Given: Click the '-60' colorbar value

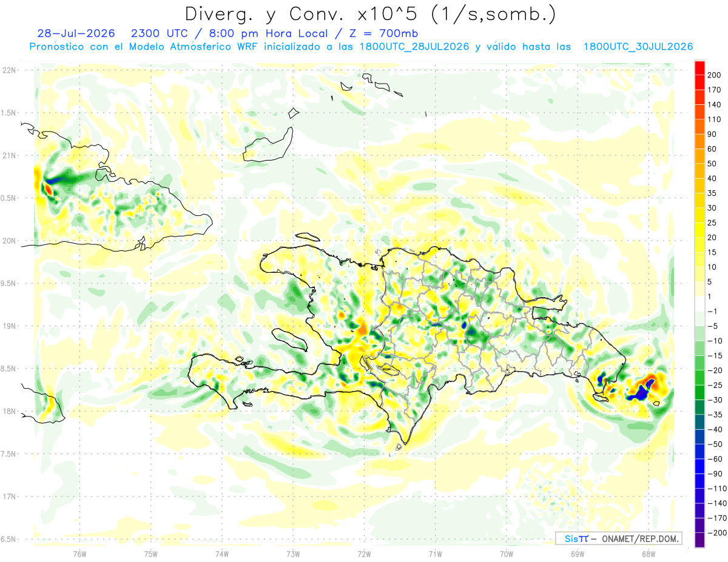Looking at the screenshot, I should [715, 459].
